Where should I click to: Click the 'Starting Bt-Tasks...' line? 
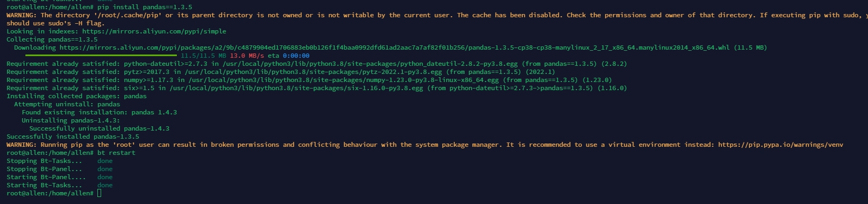[44, 185]
